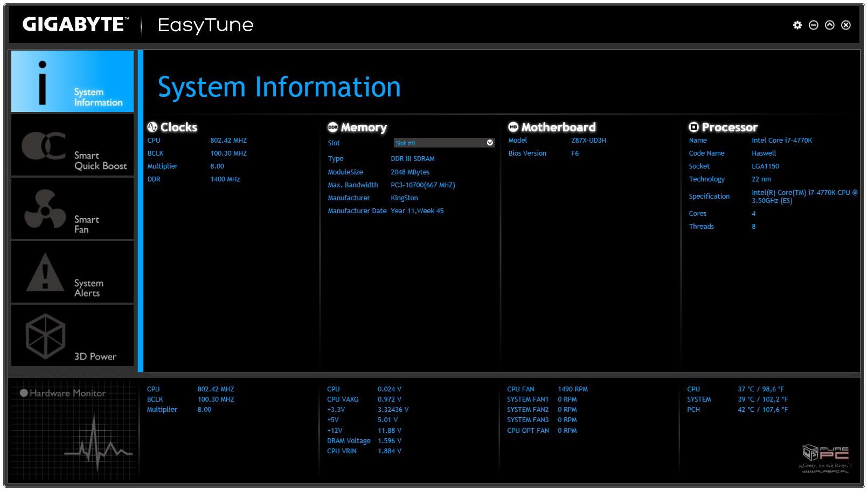
Task: Minimize EasyTune with the minus icon
Action: (814, 25)
